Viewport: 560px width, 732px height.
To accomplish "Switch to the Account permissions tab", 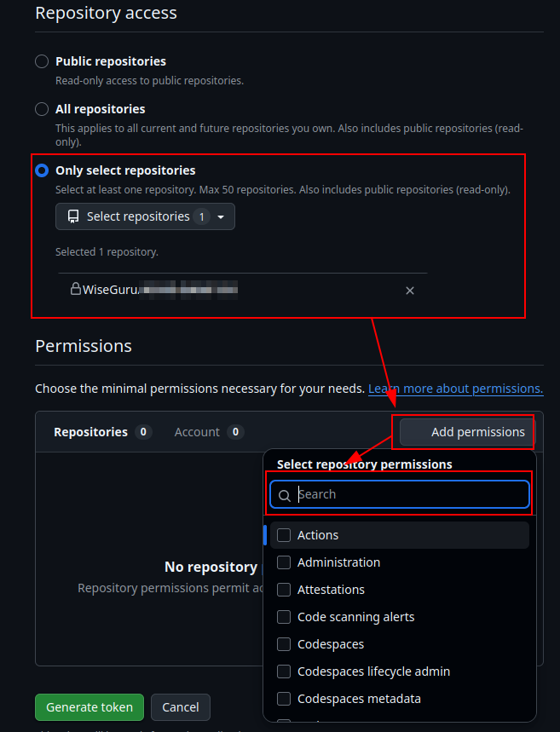I will point(197,432).
